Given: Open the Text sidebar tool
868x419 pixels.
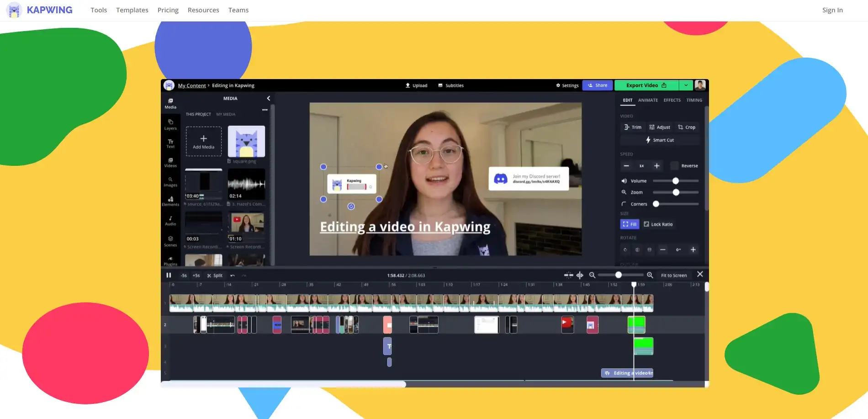Looking at the screenshot, I should click(x=170, y=143).
